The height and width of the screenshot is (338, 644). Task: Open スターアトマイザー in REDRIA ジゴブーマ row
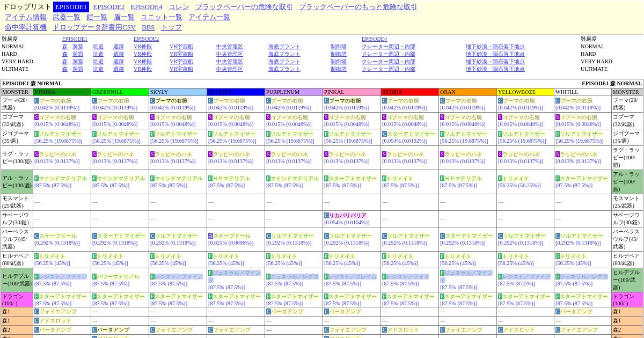(411, 134)
